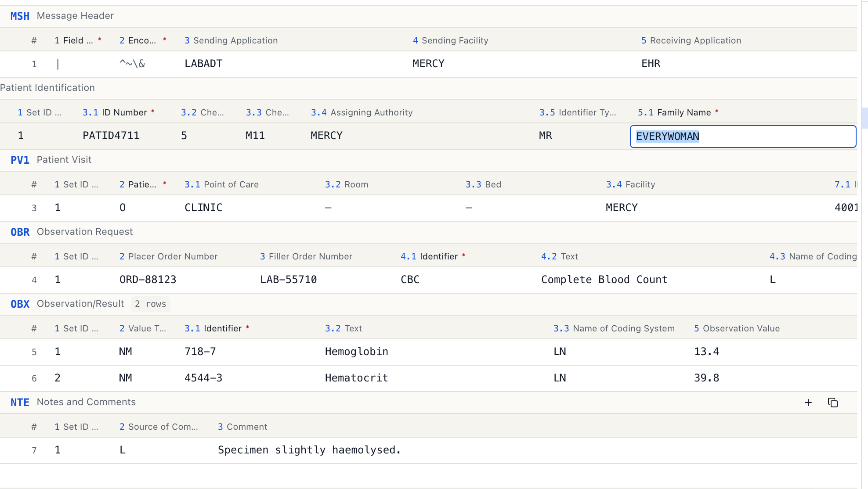Image resolution: width=868 pixels, height=489 pixels.
Task: Open the PV1 segment label
Action: (20, 160)
